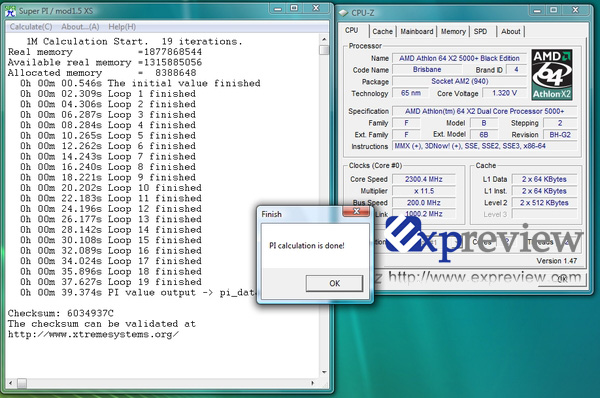
Task: Click OK in the Finish dialog
Action: click(334, 283)
